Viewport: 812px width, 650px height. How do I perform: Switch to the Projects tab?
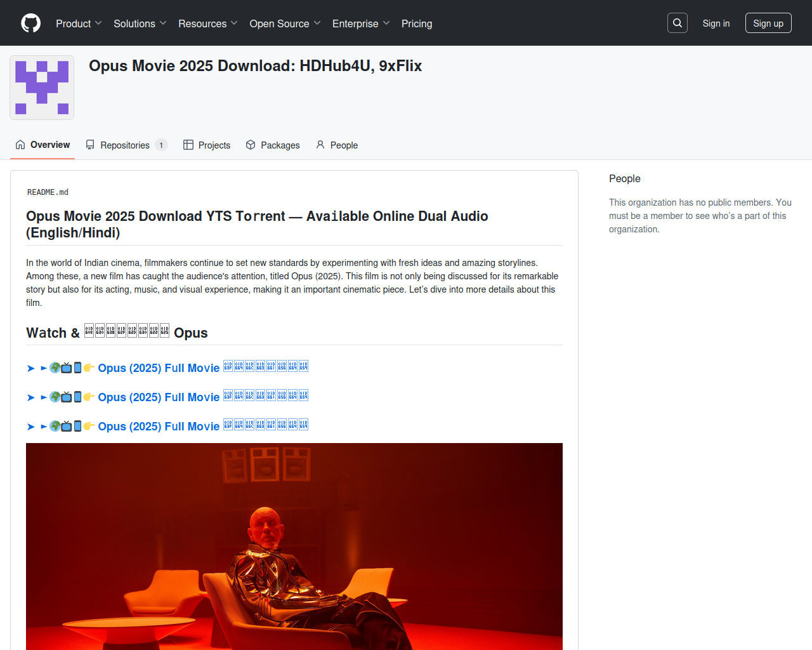coord(207,145)
